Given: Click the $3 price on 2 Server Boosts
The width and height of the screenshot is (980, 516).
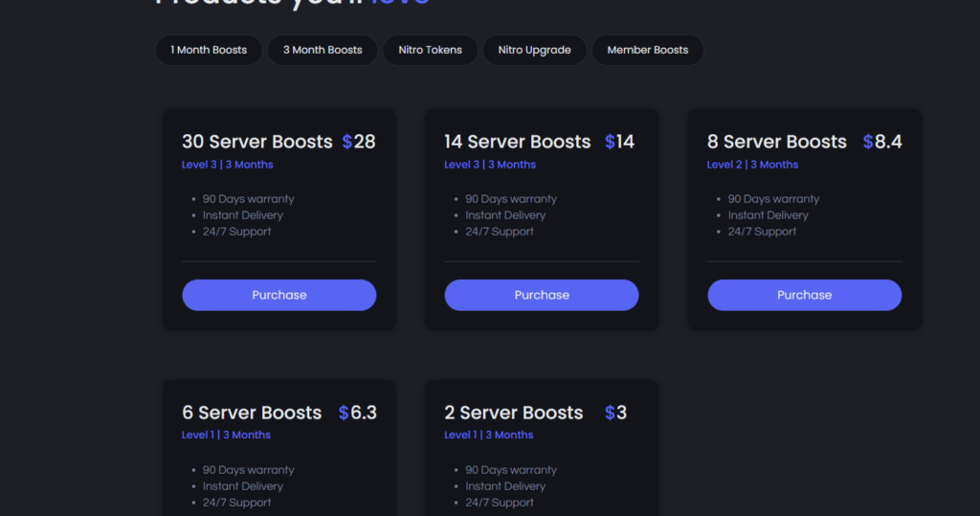Looking at the screenshot, I should [x=615, y=413].
